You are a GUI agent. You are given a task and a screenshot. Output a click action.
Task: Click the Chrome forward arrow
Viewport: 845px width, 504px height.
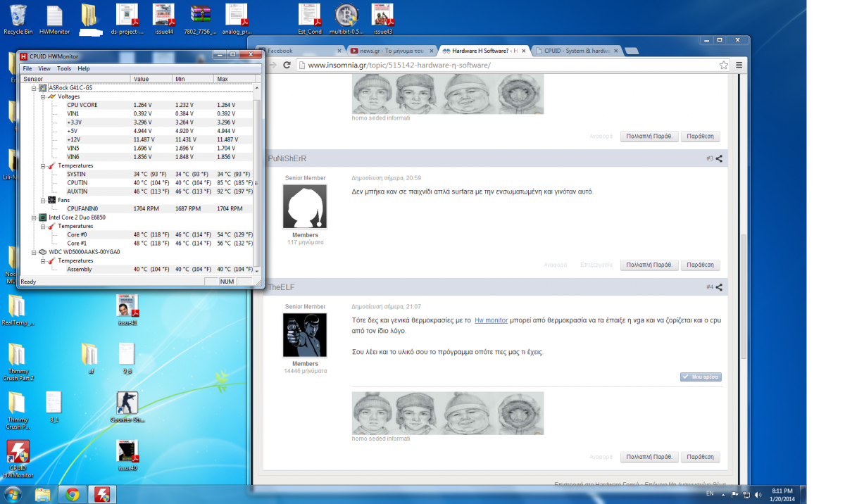coord(273,65)
